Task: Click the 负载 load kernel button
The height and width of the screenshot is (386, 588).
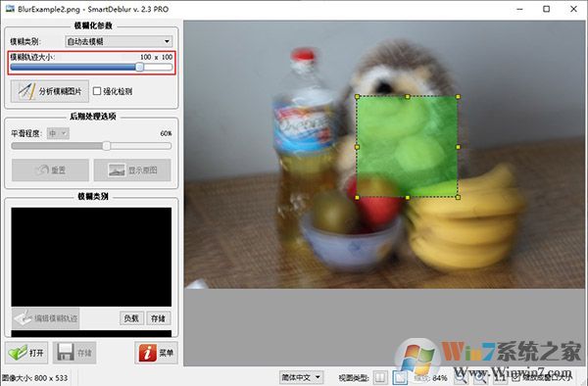Action: coord(131,318)
